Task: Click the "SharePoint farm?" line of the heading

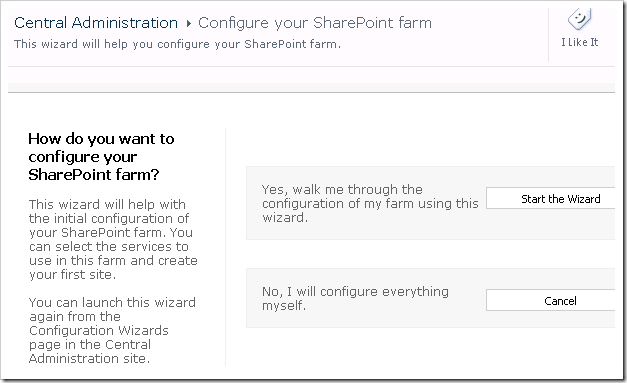Action: point(94,175)
